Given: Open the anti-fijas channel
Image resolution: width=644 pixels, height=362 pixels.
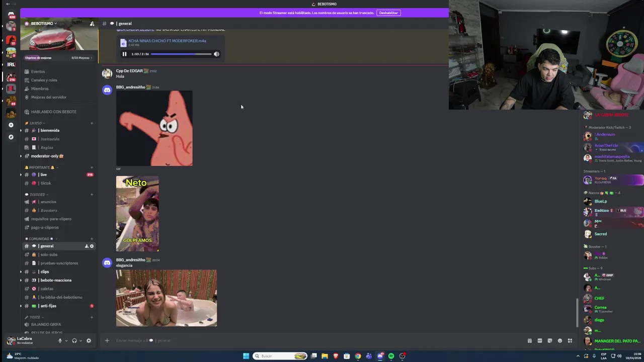Looking at the screenshot, I should pos(59,306).
